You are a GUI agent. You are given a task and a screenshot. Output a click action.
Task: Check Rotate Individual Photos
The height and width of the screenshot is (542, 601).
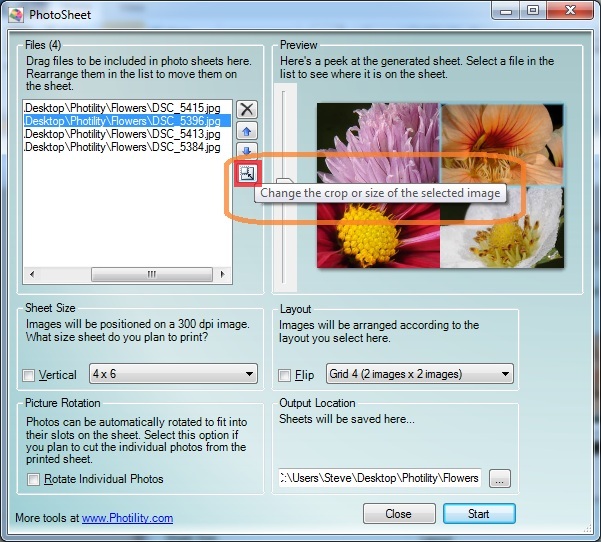(33, 479)
